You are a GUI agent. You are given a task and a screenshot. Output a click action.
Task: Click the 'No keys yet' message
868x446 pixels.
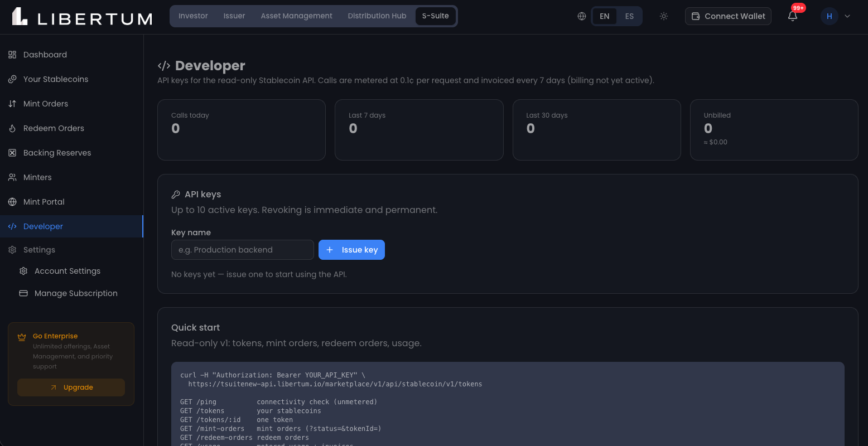point(259,274)
